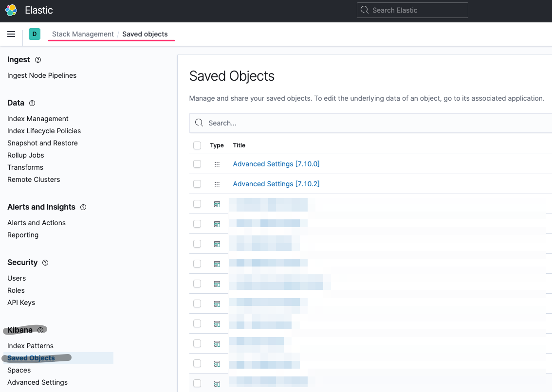Click the magnifier in the Search Elastic bar
Image resolution: width=552 pixels, height=392 pixels.
[364, 10]
